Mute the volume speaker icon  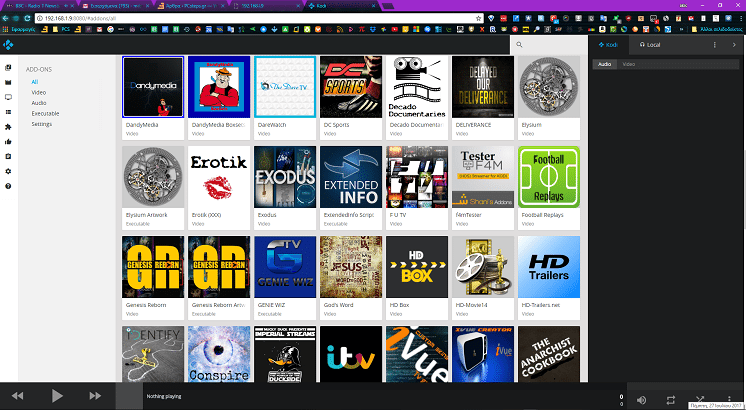coord(641,400)
